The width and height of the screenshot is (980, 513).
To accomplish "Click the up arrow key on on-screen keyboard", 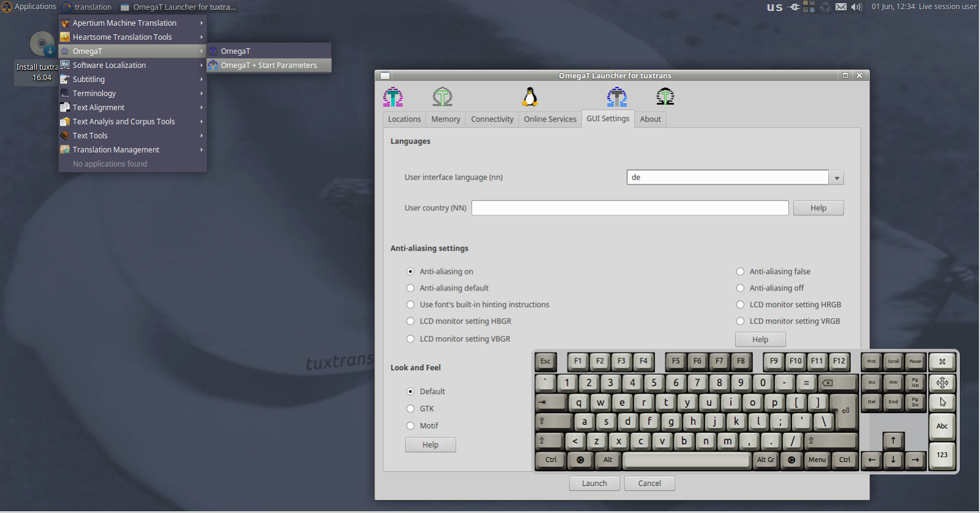I will pyautogui.click(x=893, y=441).
